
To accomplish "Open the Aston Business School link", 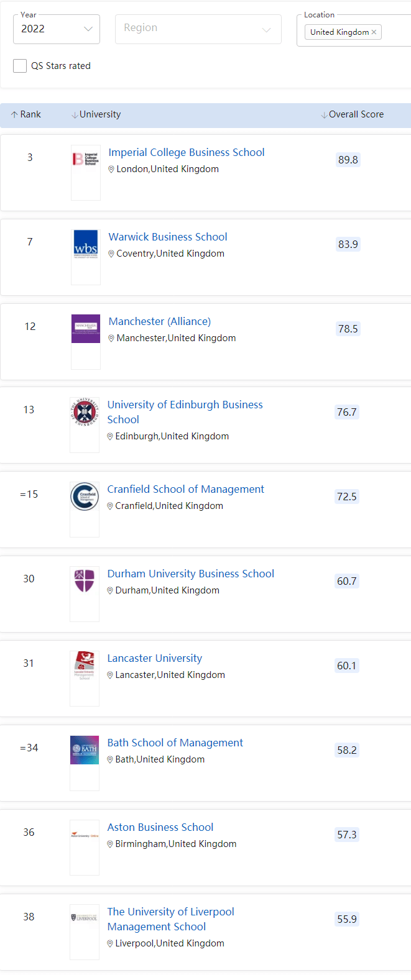I will [x=160, y=827].
